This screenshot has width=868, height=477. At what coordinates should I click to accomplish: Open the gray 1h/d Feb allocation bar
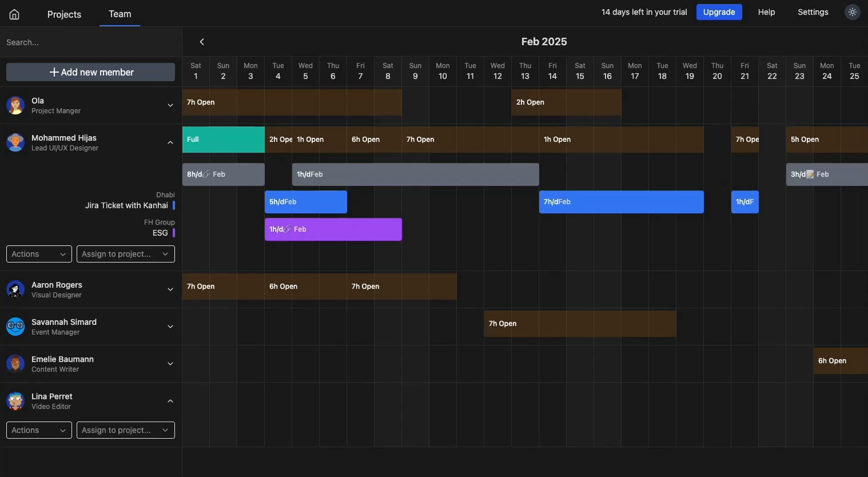click(x=416, y=174)
